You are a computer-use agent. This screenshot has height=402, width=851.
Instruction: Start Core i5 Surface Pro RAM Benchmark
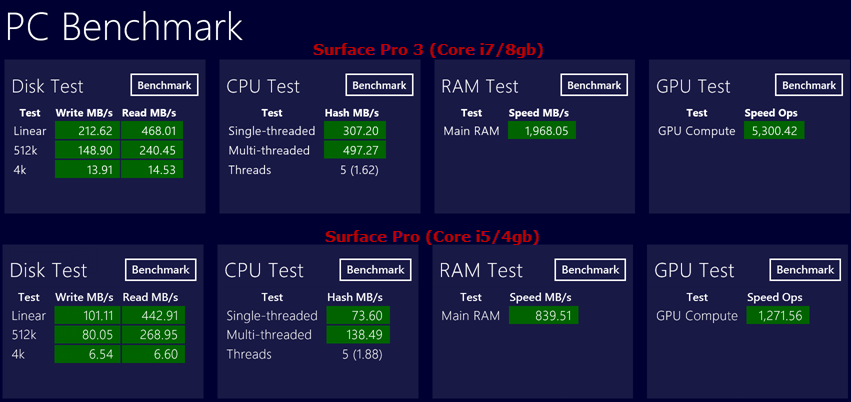590,270
